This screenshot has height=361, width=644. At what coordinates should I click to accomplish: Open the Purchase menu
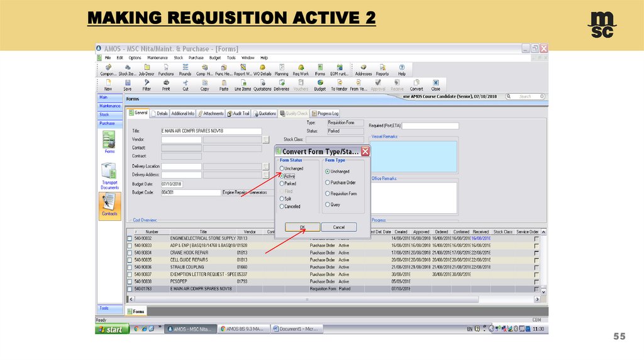pyautogui.click(x=196, y=58)
